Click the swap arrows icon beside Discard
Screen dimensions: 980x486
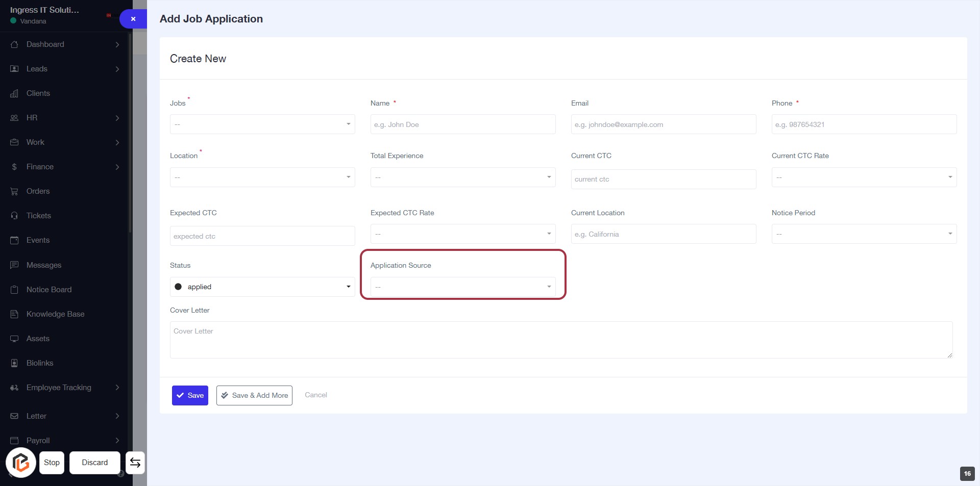135,463
